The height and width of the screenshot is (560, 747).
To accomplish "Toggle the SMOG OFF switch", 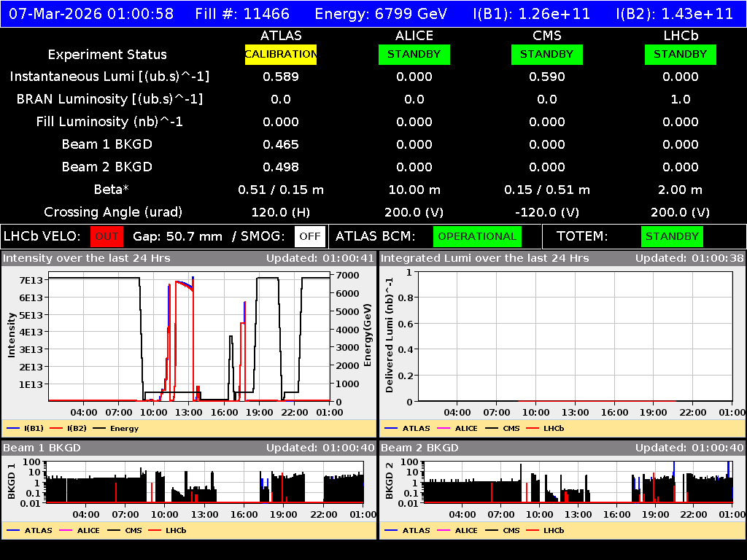I will point(311,236).
